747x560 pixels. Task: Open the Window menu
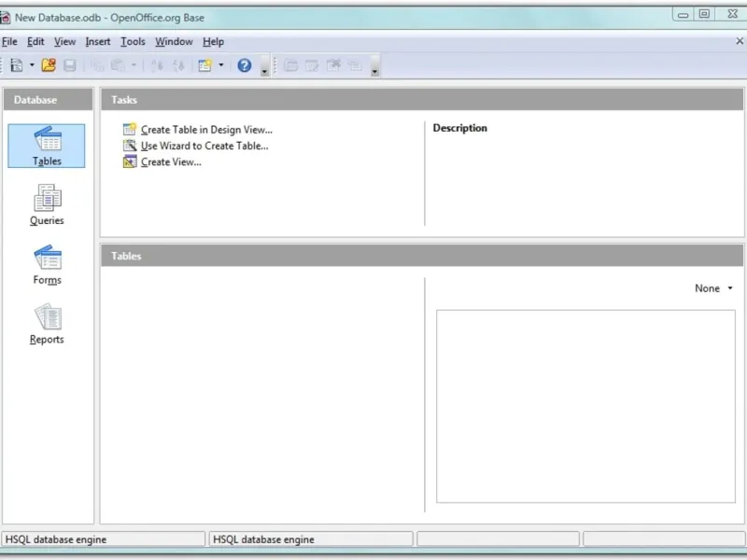pos(174,42)
